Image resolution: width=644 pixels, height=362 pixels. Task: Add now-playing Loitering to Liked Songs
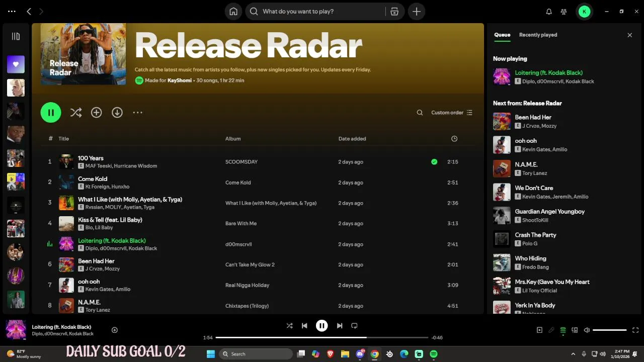pyautogui.click(x=115, y=330)
